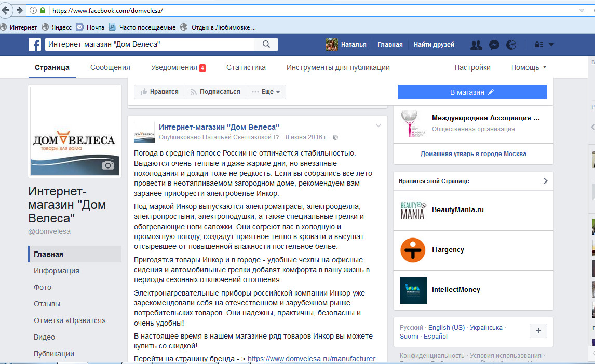Screen dimensions: 595x364
Task: Open Часто посещаемые bookmark
Action: click(x=142, y=27)
